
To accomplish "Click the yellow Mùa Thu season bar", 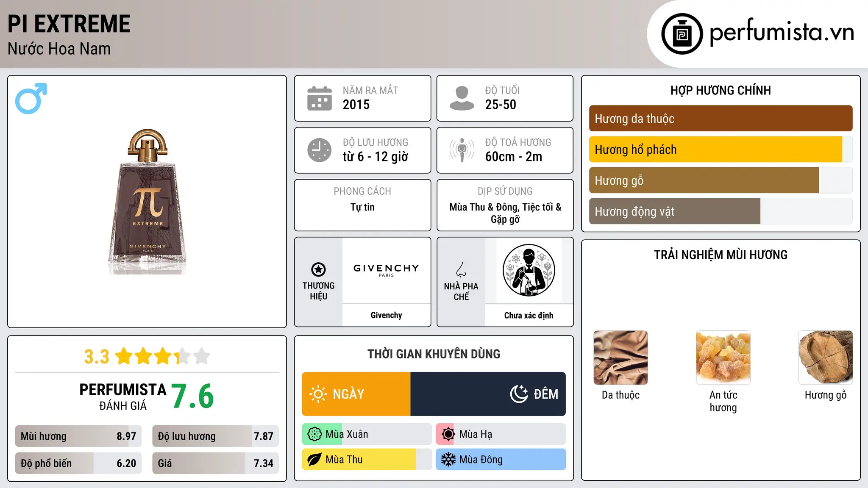I will click(x=367, y=460).
